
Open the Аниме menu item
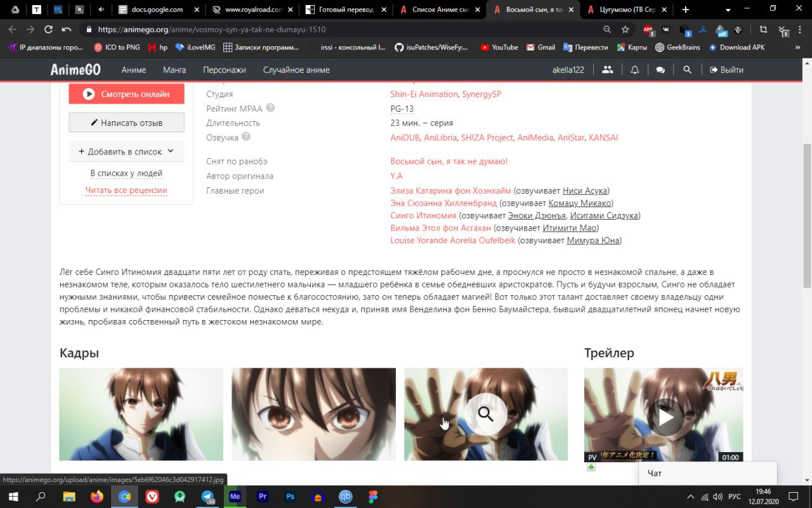(x=134, y=70)
